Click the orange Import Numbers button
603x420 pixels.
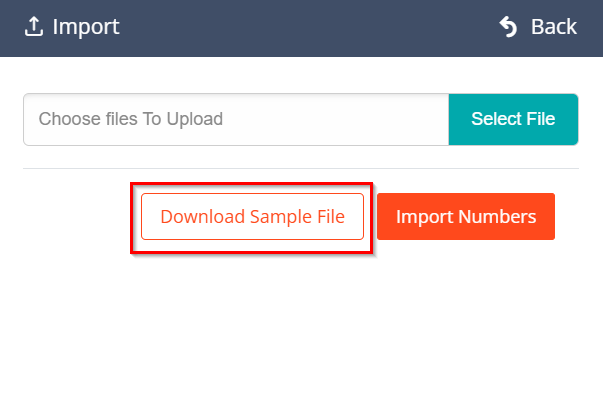(x=466, y=217)
